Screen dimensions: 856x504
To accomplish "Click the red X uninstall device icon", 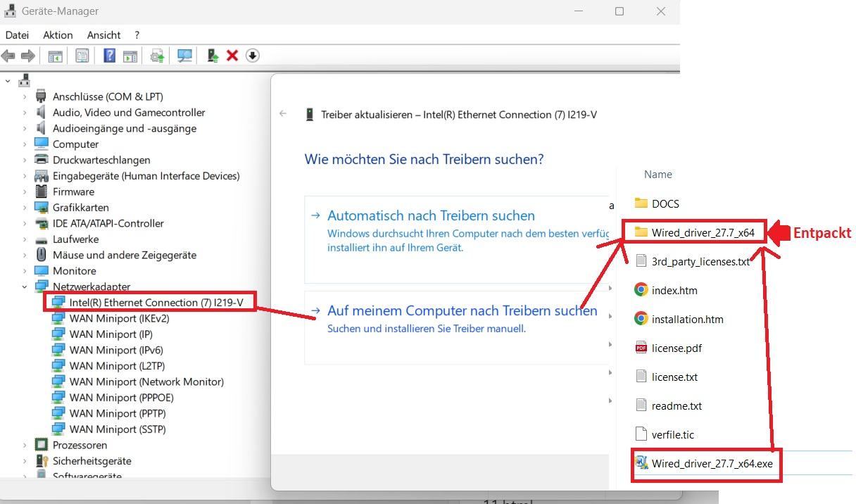I will click(232, 56).
